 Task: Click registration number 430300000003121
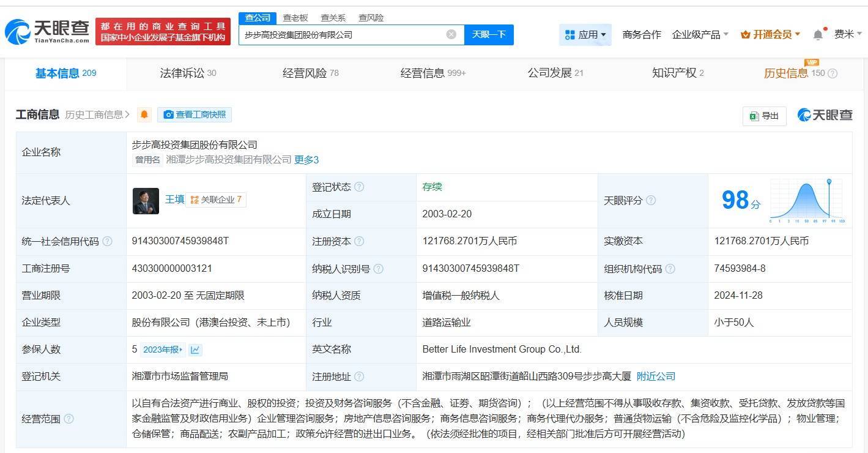[x=172, y=268]
